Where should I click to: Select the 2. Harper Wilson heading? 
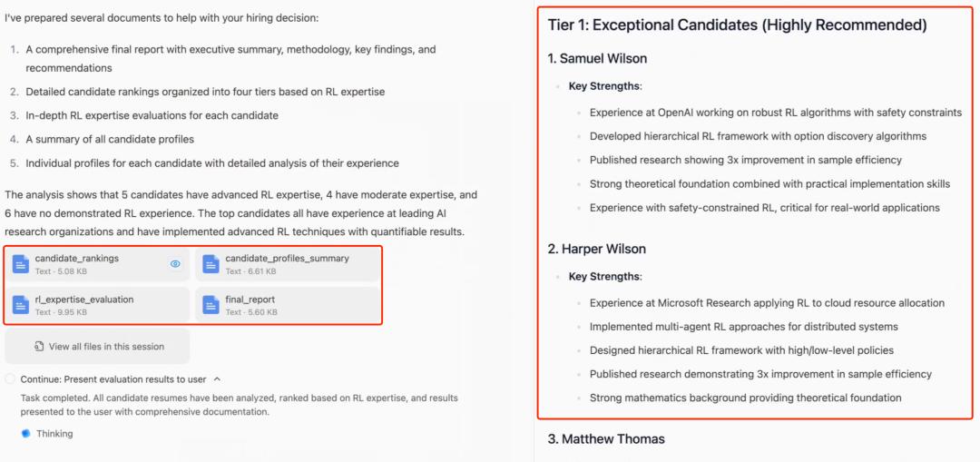595,249
